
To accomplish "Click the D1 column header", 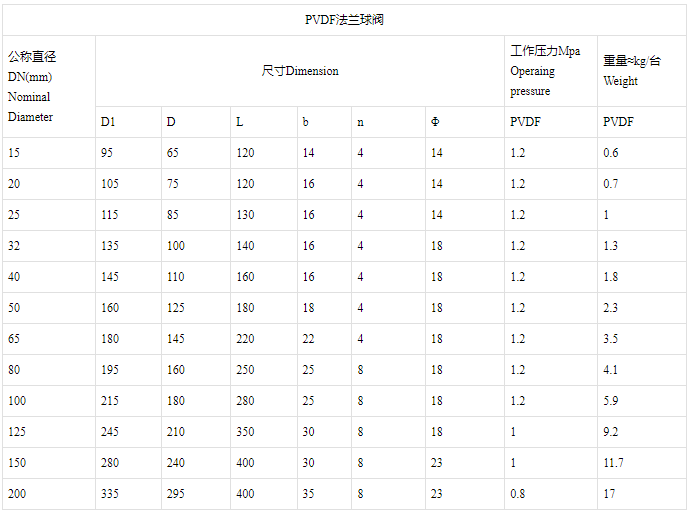I will (108, 122).
